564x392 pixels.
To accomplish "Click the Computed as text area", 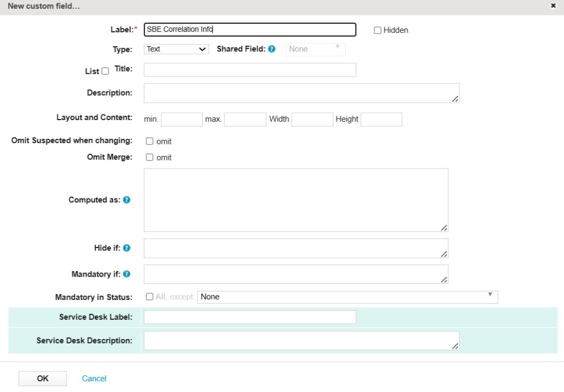I will point(295,200).
